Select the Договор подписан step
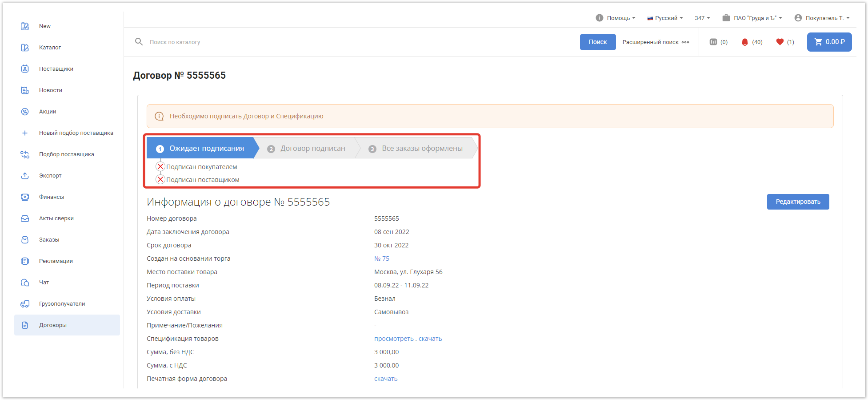 312,149
